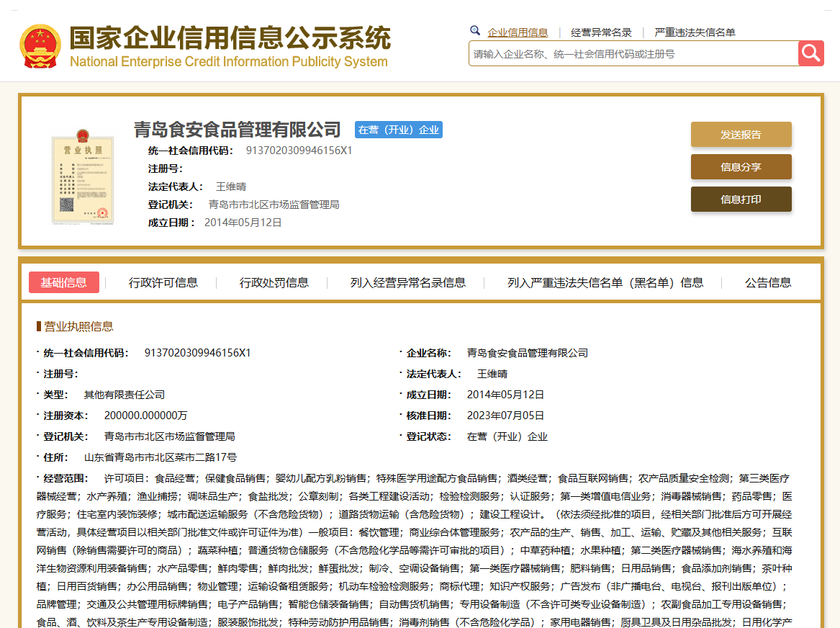Focus the enterprise name search field
Viewport: 840px width, 628px height.
(x=633, y=53)
